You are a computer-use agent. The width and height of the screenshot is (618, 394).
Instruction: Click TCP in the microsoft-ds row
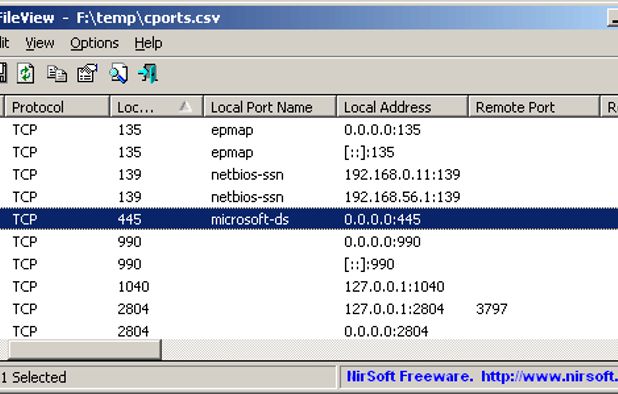pos(25,219)
